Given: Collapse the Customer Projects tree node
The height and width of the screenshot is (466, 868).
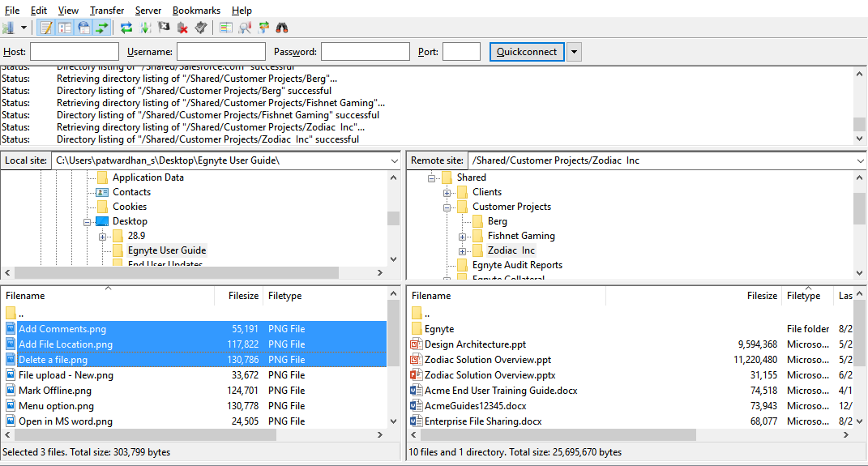Looking at the screenshot, I should click(447, 207).
